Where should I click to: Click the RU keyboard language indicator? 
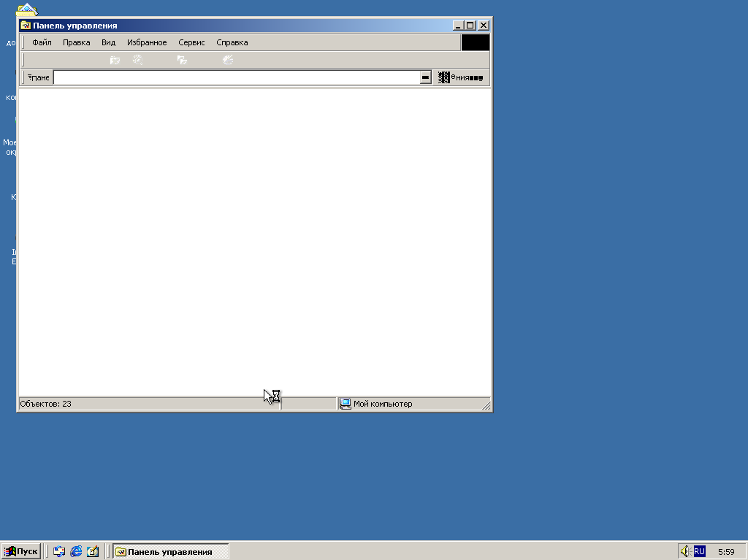[x=700, y=551]
